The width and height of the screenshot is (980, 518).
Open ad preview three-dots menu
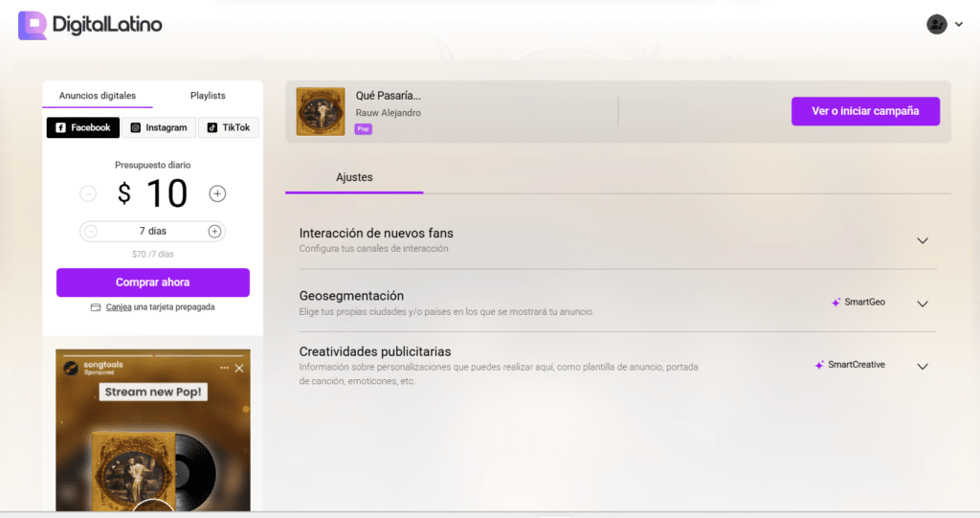[x=225, y=369]
